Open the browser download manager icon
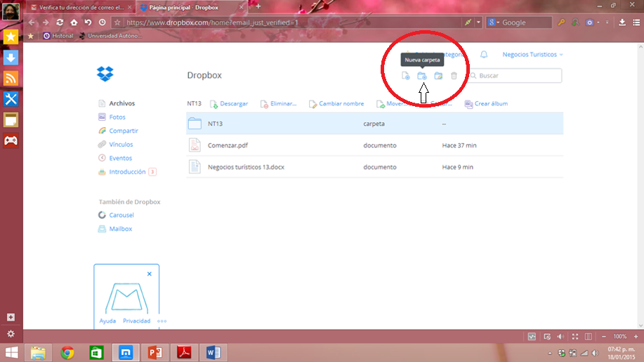Viewport: 644px width, 362px height. (x=622, y=22)
